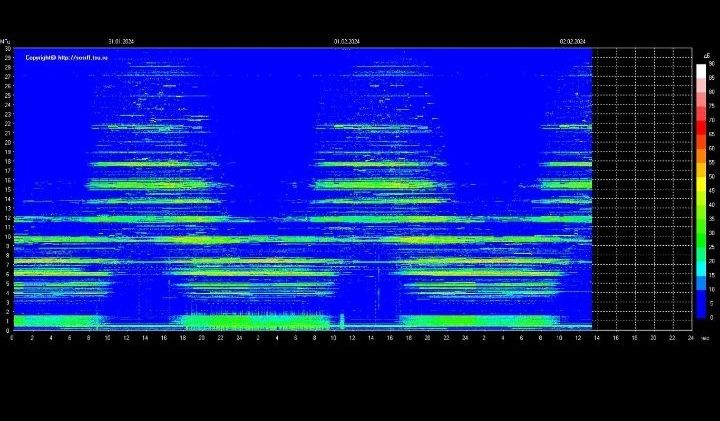Click the 31.01.2024 date label
The height and width of the screenshot is (421, 720).
121,41
